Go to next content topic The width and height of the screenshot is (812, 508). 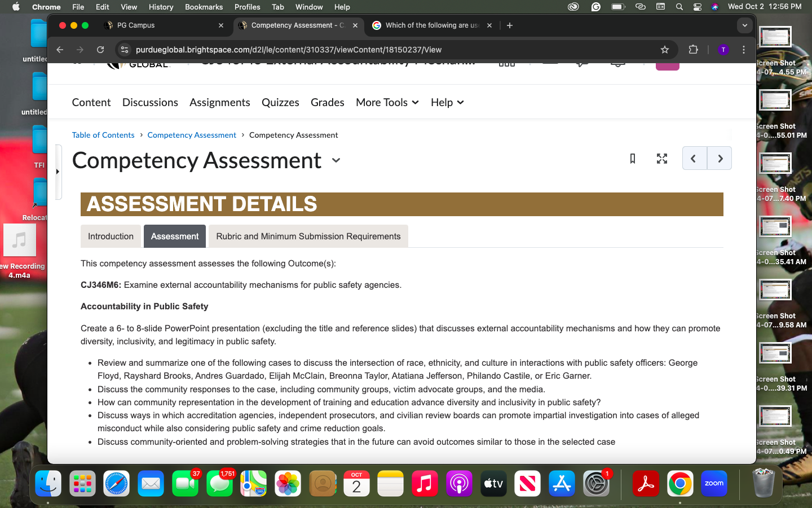[x=720, y=159]
